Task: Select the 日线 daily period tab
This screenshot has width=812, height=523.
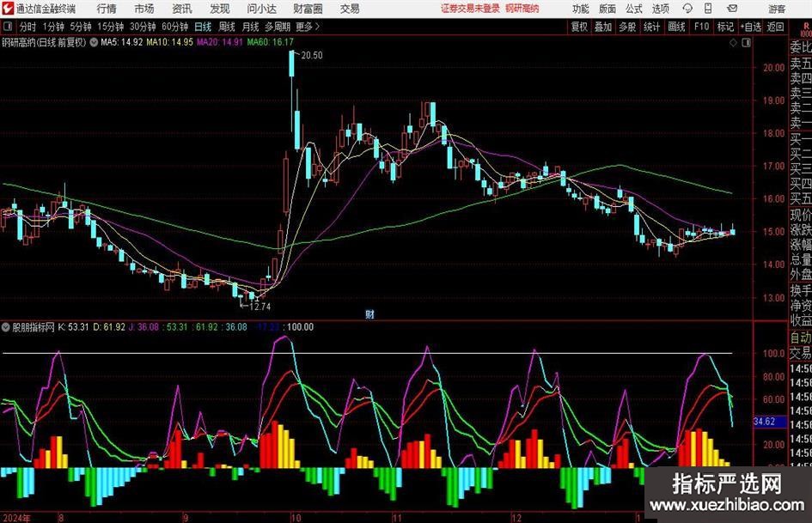Action: (x=203, y=27)
